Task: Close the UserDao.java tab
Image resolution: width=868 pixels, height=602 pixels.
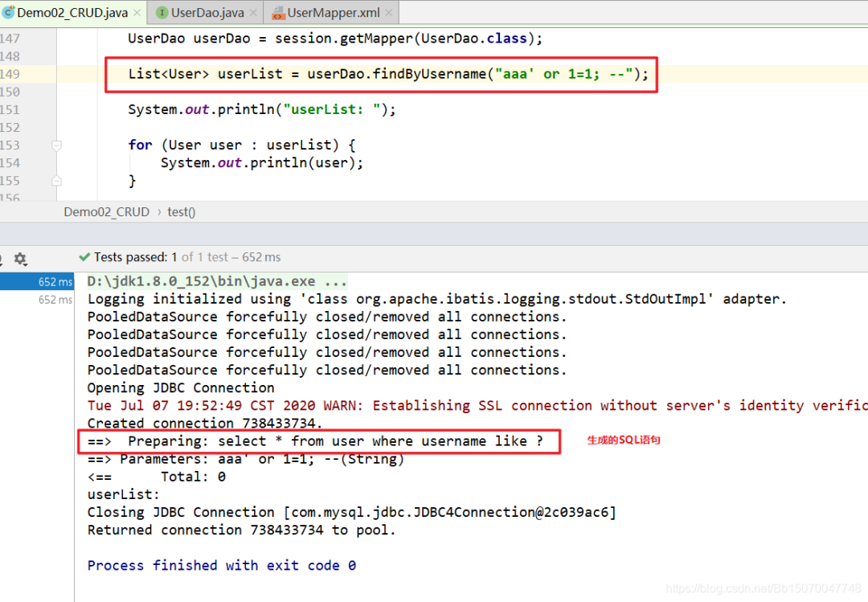Action: [x=253, y=12]
